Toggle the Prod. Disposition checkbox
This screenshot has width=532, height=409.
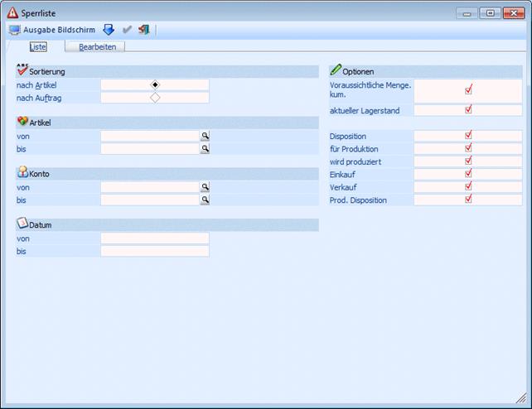pyautogui.click(x=468, y=199)
